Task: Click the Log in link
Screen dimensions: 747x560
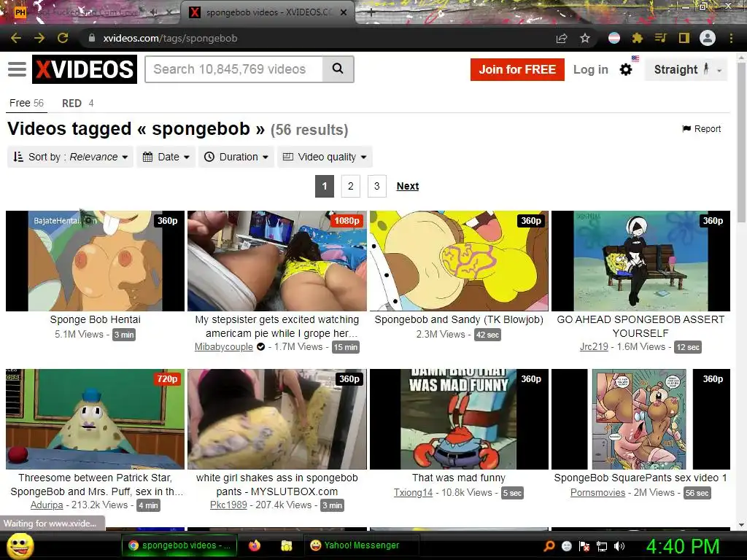Action: point(591,69)
